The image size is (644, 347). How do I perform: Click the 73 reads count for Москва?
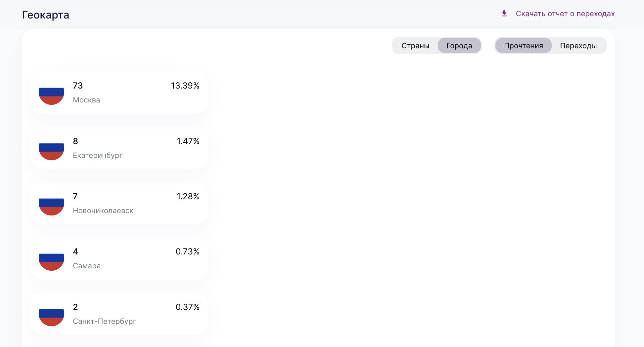click(78, 86)
